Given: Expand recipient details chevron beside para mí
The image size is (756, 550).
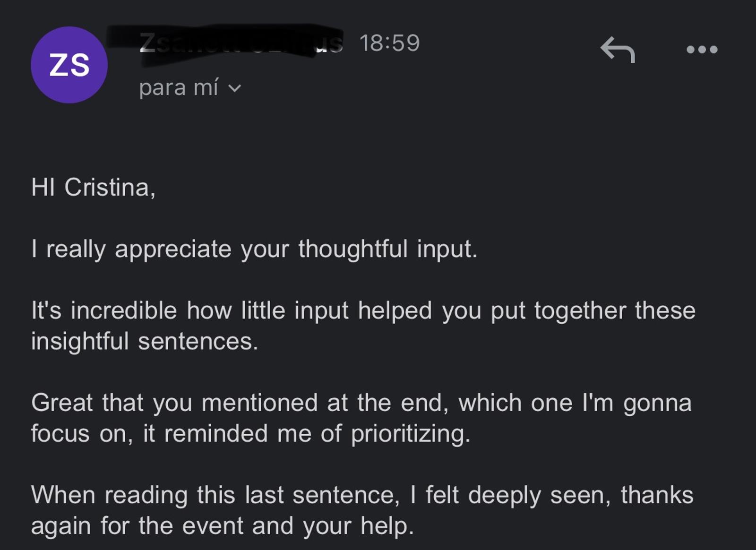Looking at the screenshot, I should tap(235, 88).
